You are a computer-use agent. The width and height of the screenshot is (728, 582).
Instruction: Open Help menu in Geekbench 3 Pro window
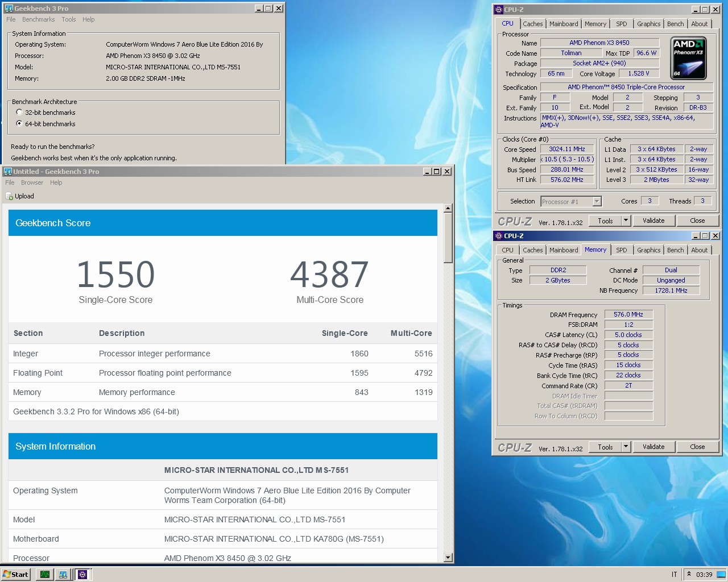89,19
